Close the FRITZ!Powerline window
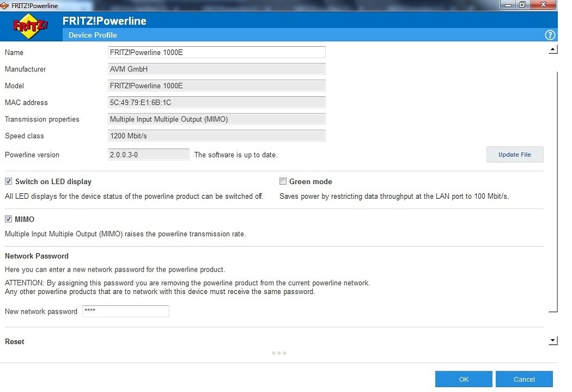This screenshot has width=572, height=392. (x=543, y=5)
